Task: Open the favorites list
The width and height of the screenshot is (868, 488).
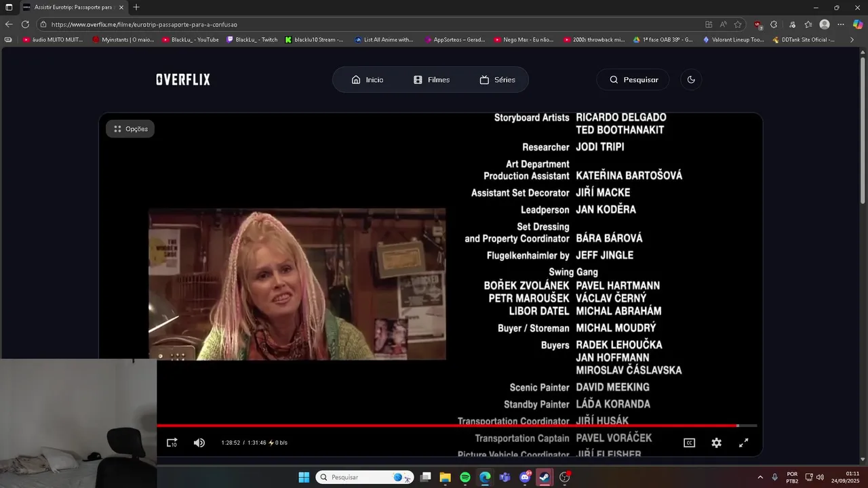Action: pyautogui.click(x=808, y=24)
